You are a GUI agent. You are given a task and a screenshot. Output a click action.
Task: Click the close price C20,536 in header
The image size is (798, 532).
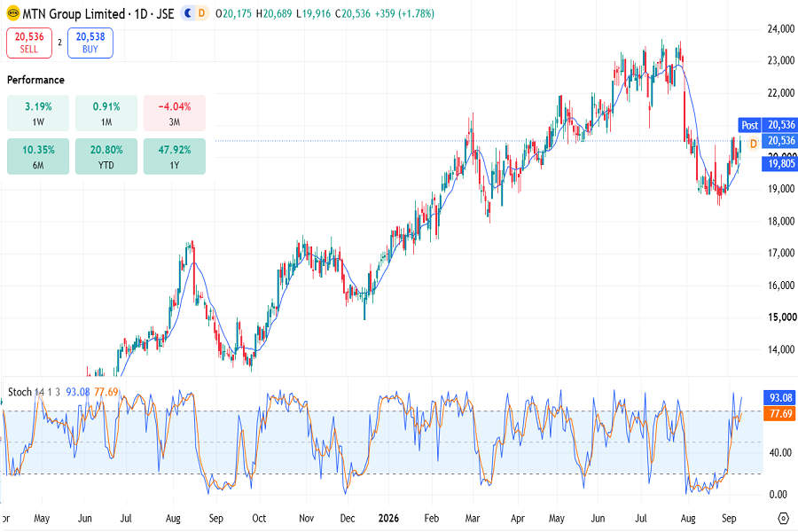[353, 14]
